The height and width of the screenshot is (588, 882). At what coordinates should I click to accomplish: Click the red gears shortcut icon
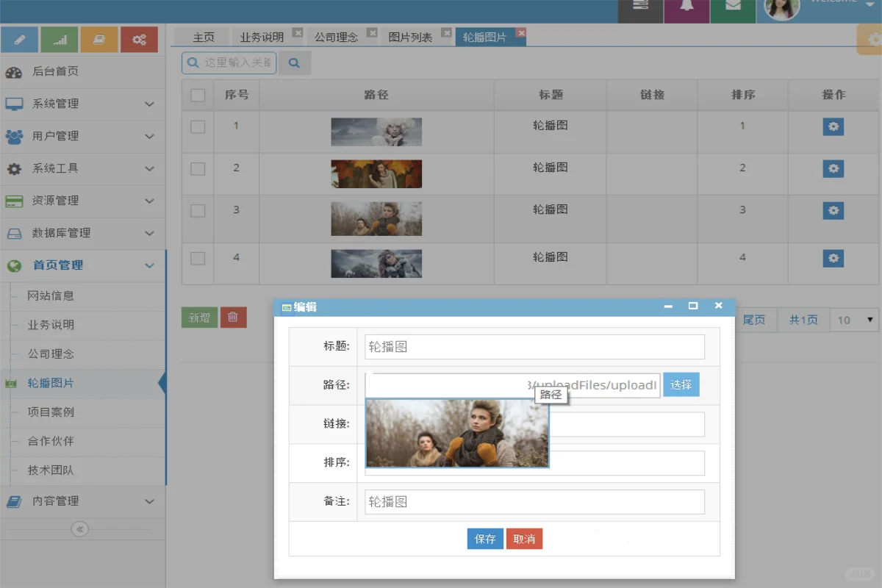click(139, 40)
